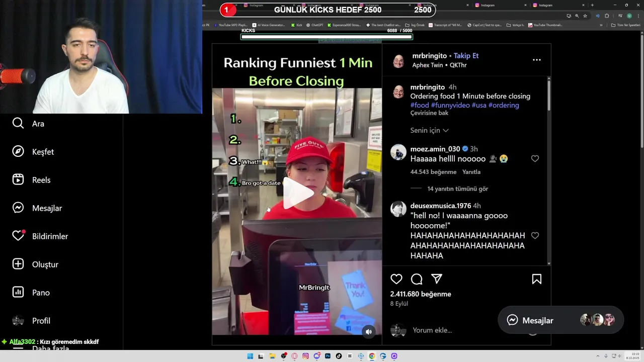Viewport: 644px width, 362px height.
Task: Open Chrome in the taskbar
Action: [372, 356]
